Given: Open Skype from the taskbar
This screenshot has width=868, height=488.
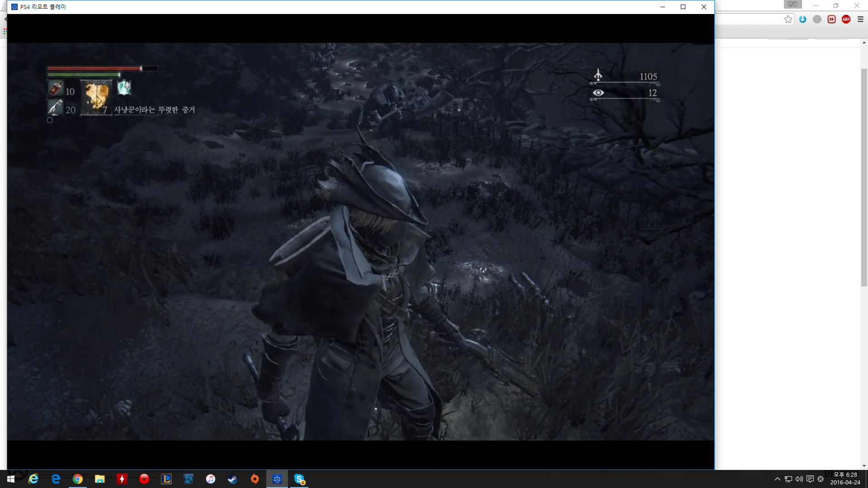Looking at the screenshot, I should pos(299,479).
